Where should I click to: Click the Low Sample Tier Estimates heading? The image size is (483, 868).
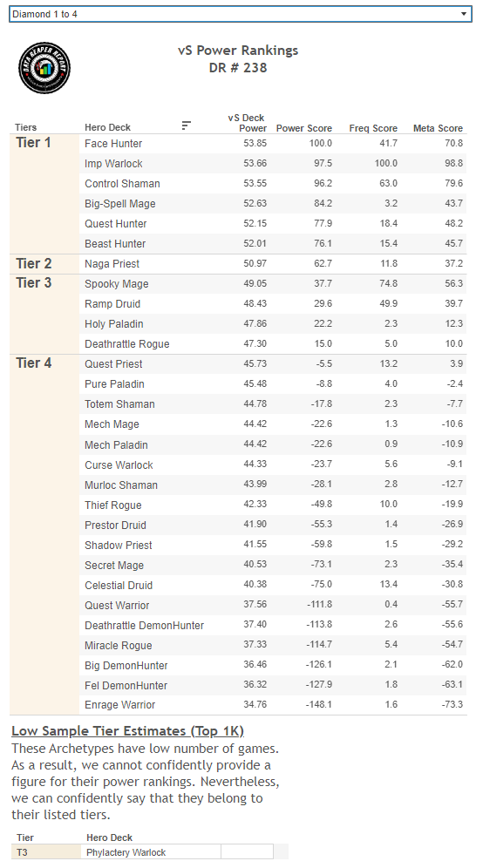128,730
